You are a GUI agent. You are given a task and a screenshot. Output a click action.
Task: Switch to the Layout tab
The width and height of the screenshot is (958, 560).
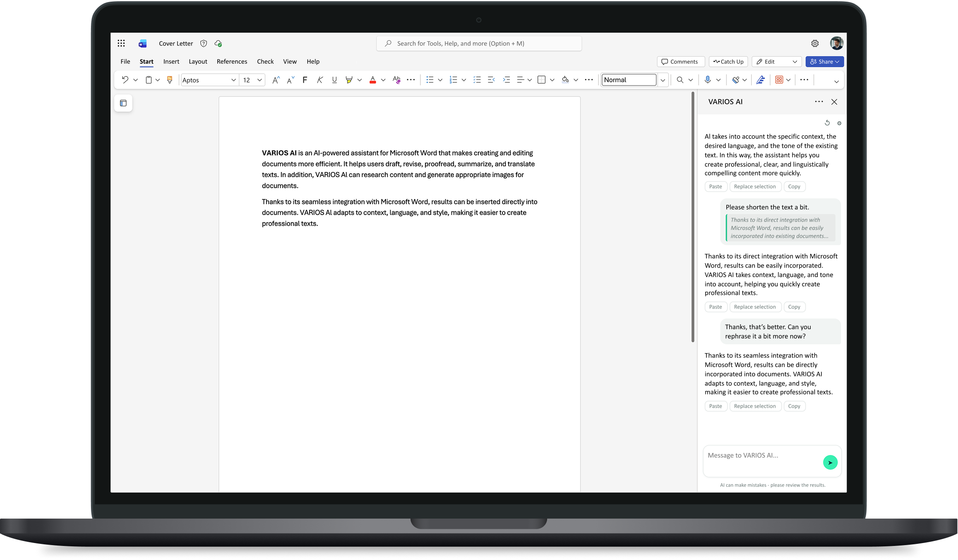pos(198,62)
